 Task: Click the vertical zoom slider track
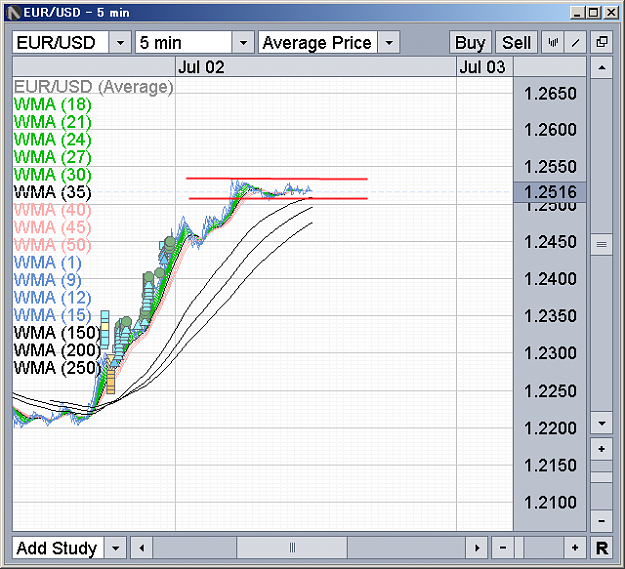pos(601,485)
